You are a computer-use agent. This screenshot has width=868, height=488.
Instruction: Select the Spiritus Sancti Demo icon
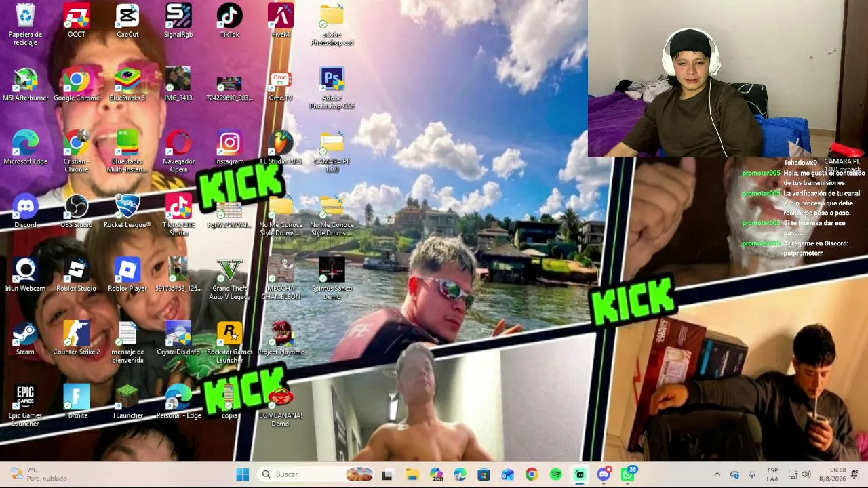(332, 279)
